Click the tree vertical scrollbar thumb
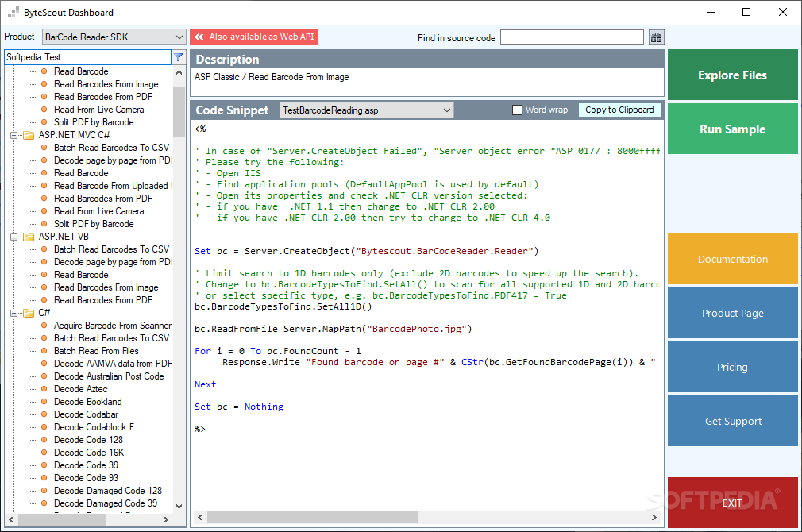This screenshot has height=532, width=802. [179, 112]
